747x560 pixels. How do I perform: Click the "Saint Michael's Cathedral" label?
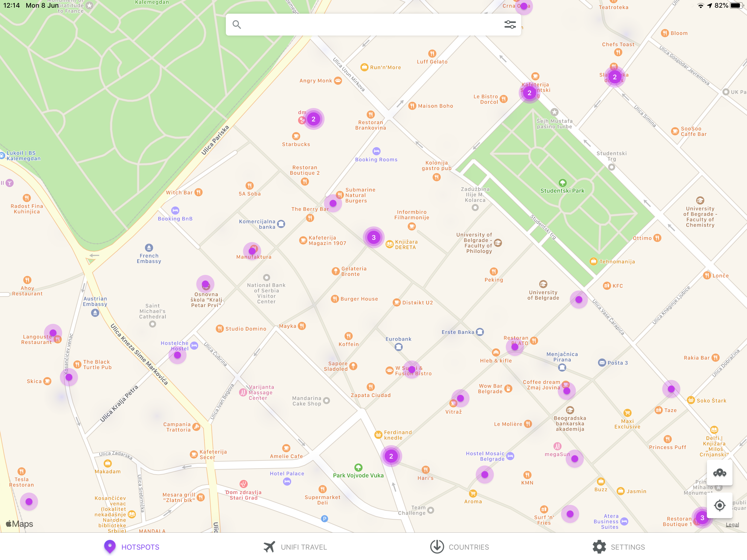click(x=153, y=311)
